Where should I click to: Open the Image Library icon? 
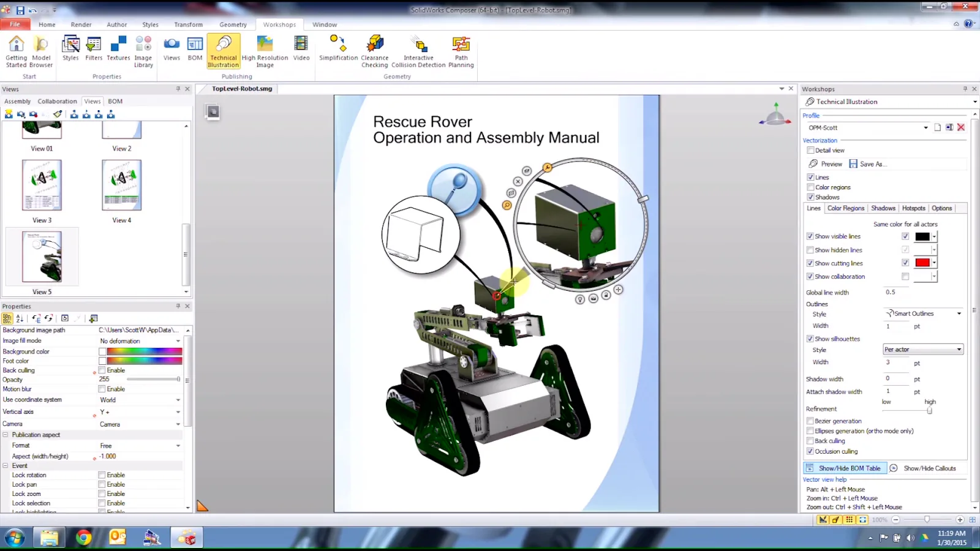pyautogui.click(x=143, y=51)
